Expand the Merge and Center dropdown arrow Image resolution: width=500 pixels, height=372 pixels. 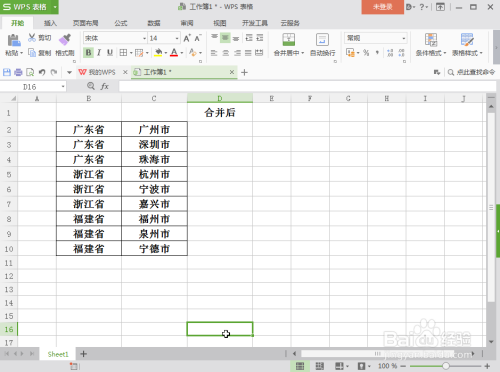click(302, 53)
